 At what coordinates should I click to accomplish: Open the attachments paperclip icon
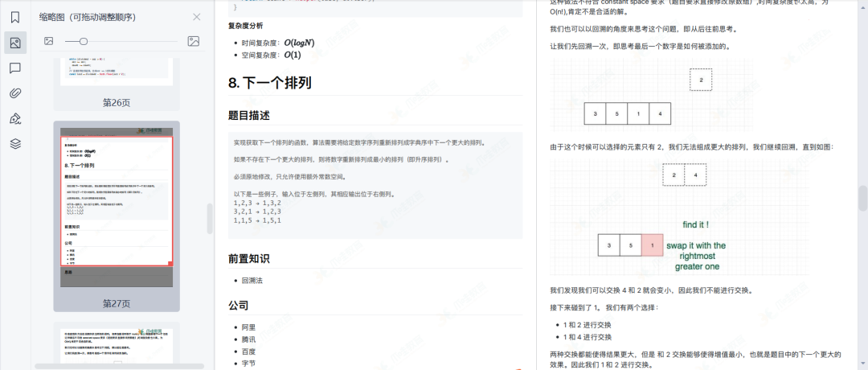point(15,93)
